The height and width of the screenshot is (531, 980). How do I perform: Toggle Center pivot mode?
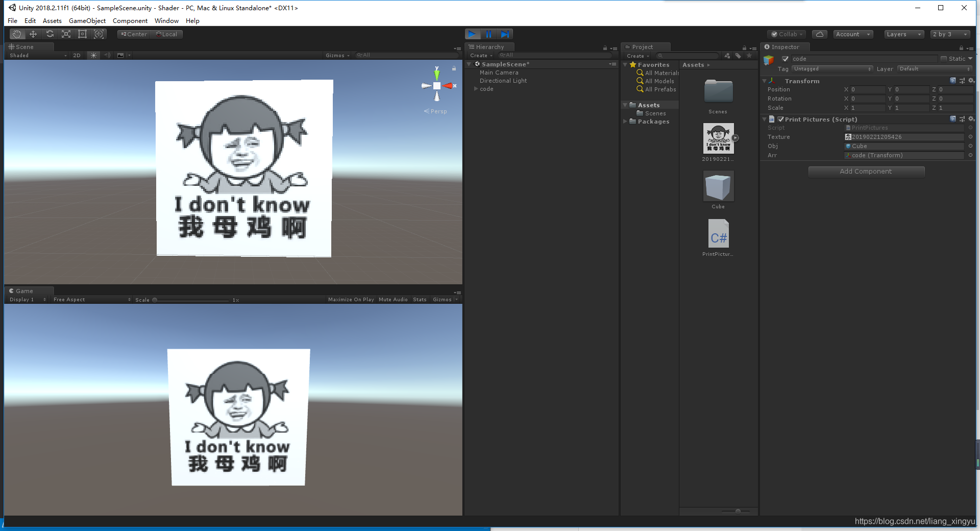click(134, 34)
